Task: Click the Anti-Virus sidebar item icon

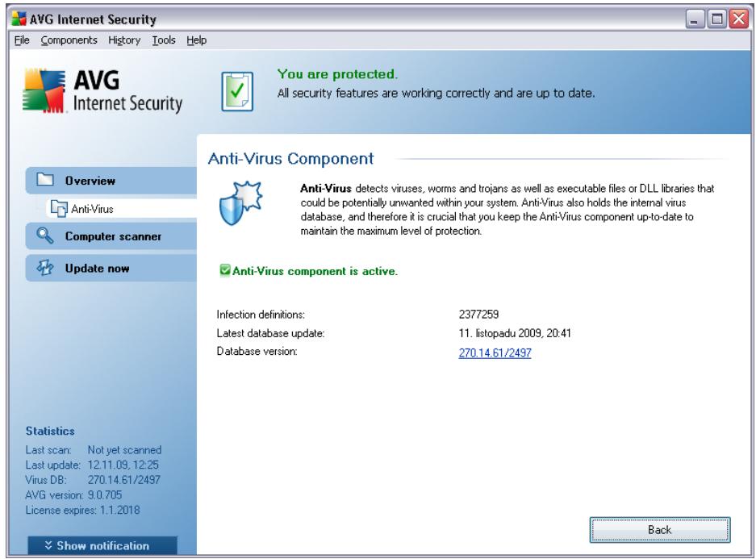Action: click(x=59, y=209)
